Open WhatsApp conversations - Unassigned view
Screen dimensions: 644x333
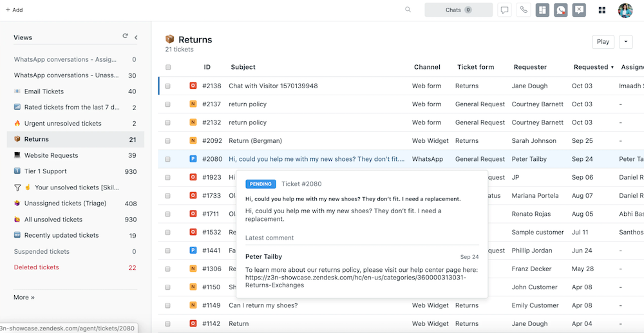tap(75, 75)
